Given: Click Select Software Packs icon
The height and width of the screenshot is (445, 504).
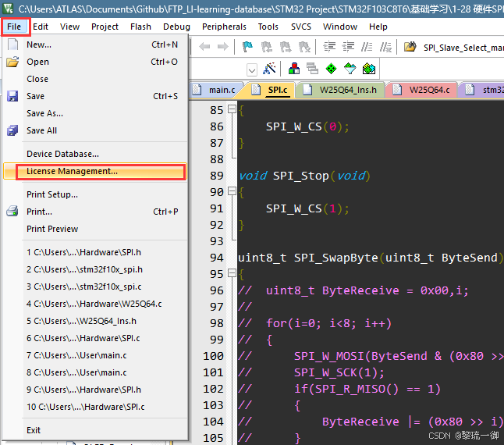Looking at the screenshot, I should (350, 69).
